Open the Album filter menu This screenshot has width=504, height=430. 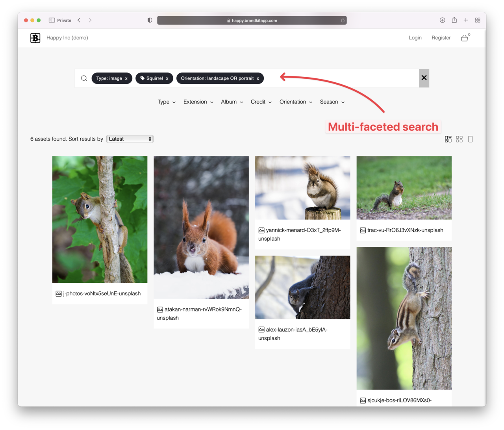(x=232, y=102)
